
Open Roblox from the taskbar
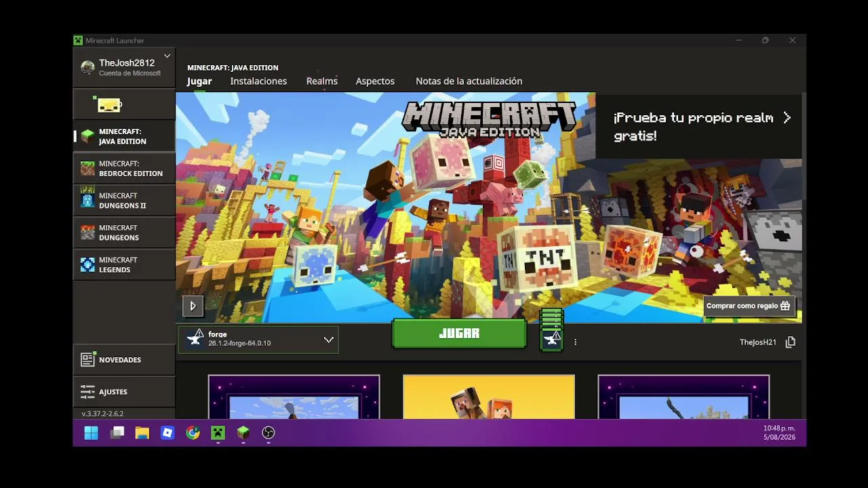point(167,432)
